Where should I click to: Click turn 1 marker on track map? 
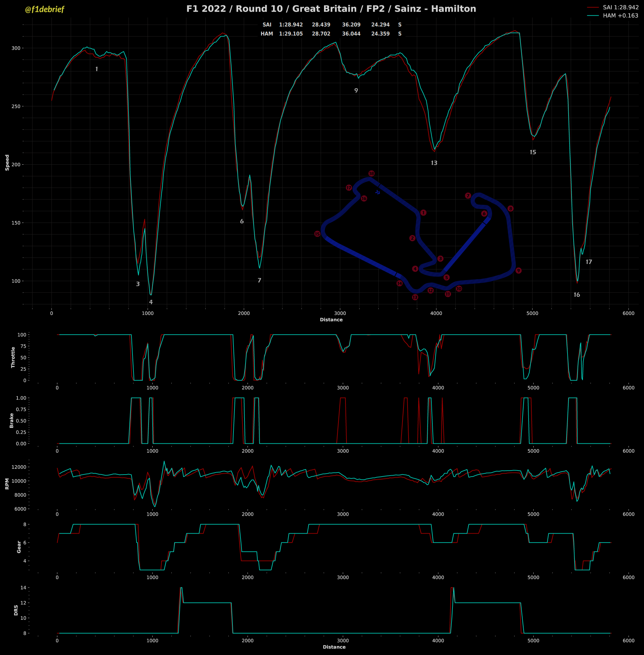[x=423, y=213]
